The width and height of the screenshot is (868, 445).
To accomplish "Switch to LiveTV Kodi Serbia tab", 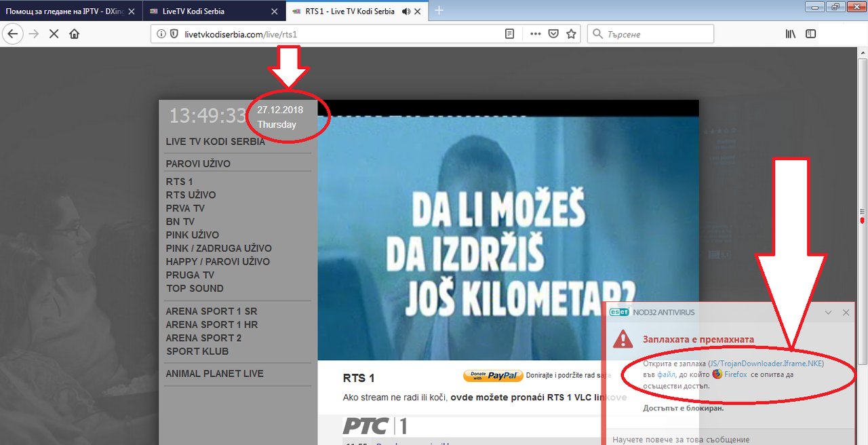I will point(214,11).
